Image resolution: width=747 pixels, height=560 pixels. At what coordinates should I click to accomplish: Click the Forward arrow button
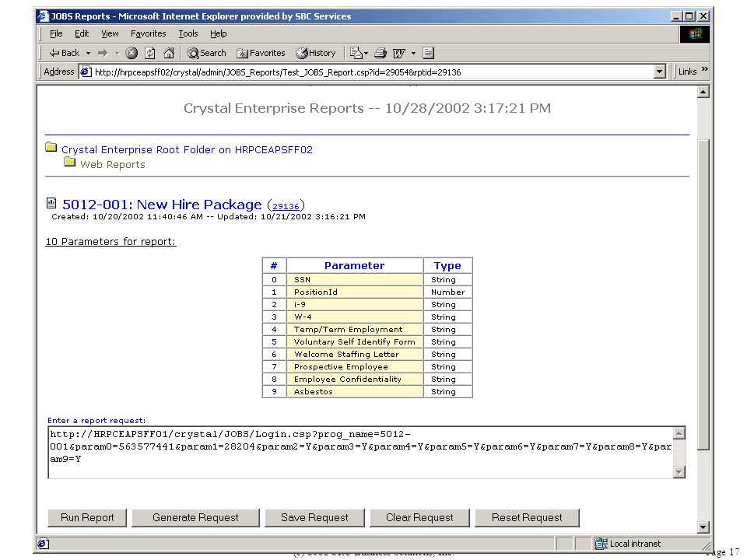pyautogui.click(x=103, y=53)
